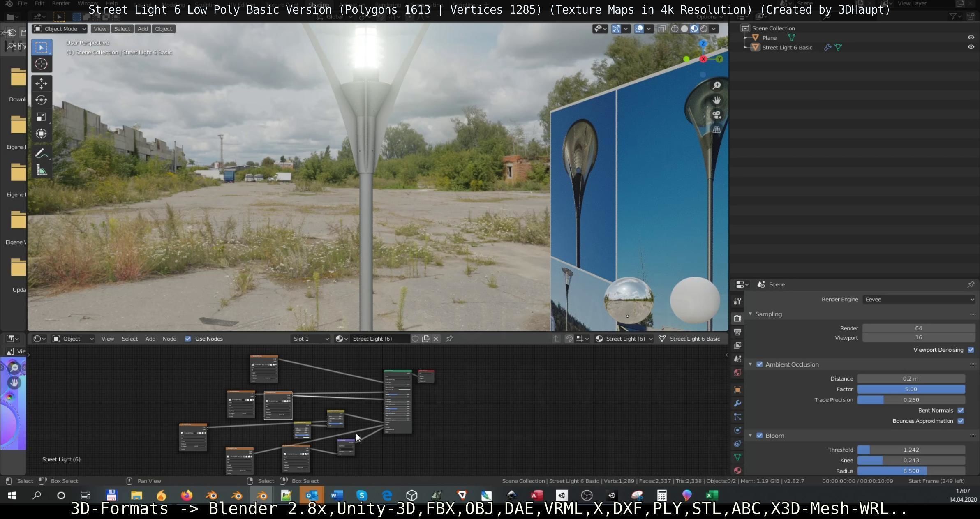Select the Cursor tool
Viewport: 980px width, 519px height.
(41, 64)
